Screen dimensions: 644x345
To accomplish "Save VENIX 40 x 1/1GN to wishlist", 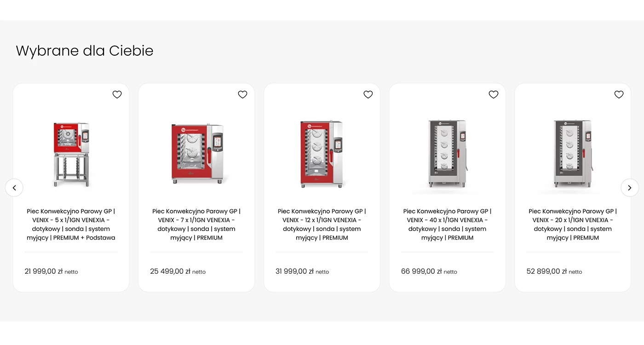I will [494, 94].
